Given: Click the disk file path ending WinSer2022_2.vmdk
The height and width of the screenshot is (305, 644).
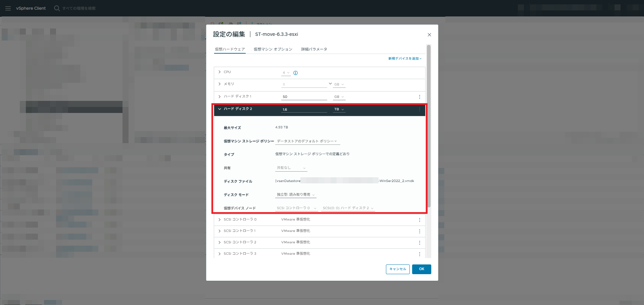Looking at the screenshot, I should click(x=345, y=181).
